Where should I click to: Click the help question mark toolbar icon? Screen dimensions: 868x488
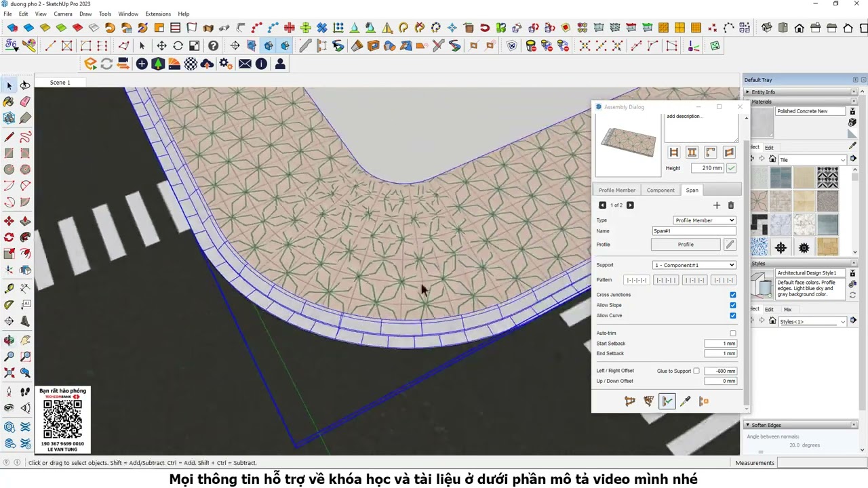tap(213, 45)
